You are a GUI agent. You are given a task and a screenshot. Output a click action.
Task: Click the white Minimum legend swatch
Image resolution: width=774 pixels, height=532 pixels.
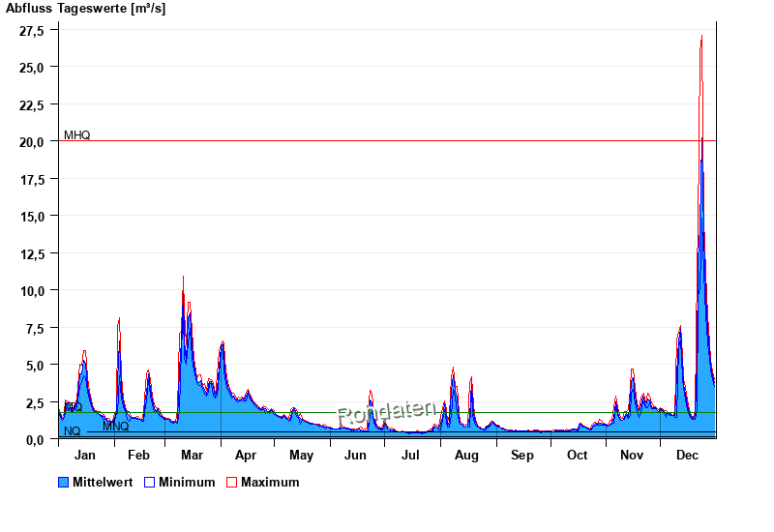[x=149, y=482]
